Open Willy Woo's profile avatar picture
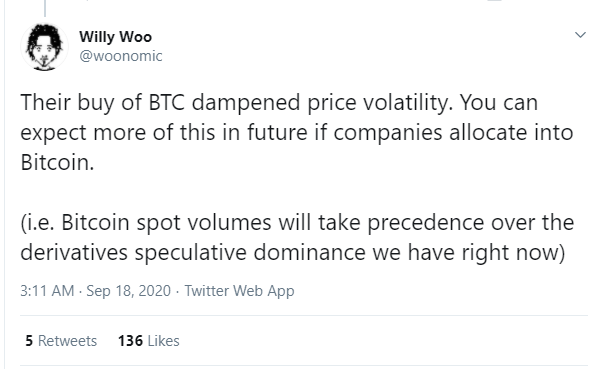Viewport: 601px width, 369px height. click(44, 47)
